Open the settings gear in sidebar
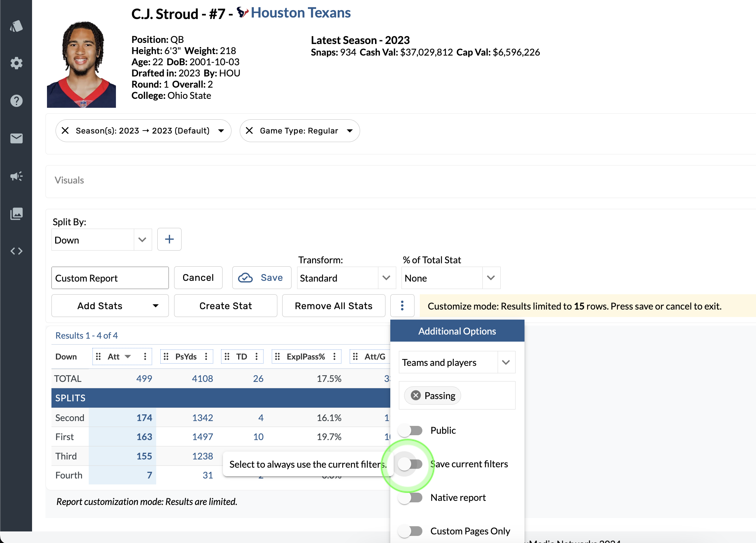Image resolution: width=756 pixels, height=543 pixels. tap(16, 63)
